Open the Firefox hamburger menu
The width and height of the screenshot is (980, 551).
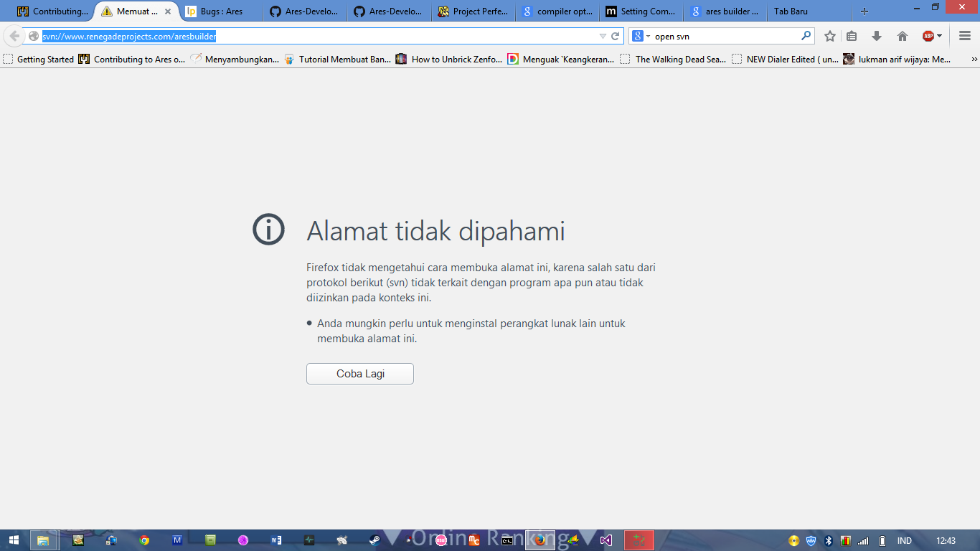(x=965, y=37)
